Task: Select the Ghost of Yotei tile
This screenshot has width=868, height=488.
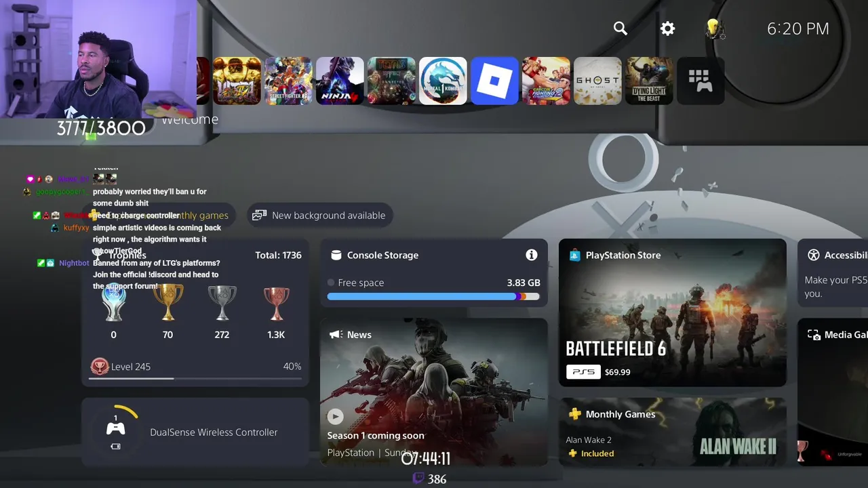Action: [597, 81]
